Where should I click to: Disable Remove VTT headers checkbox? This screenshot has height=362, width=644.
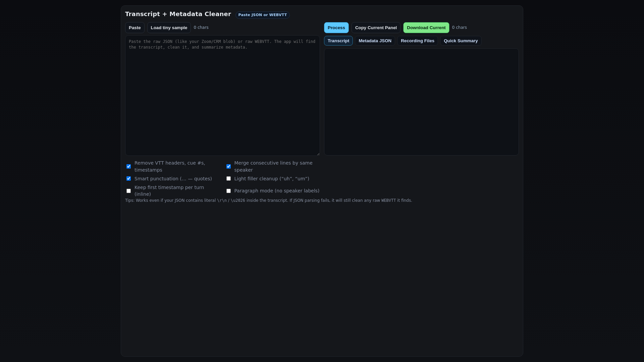click(128, 167)
